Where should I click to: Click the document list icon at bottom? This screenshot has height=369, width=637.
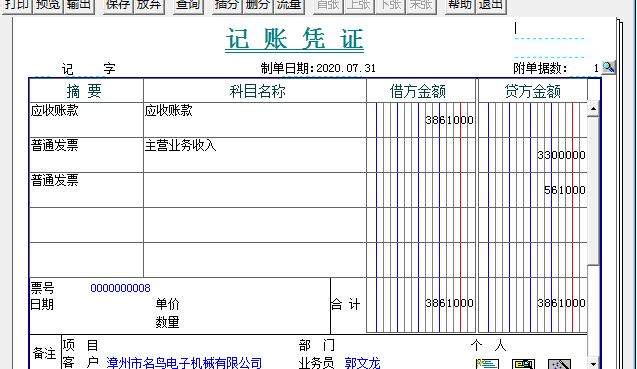(x=487, y=364)
